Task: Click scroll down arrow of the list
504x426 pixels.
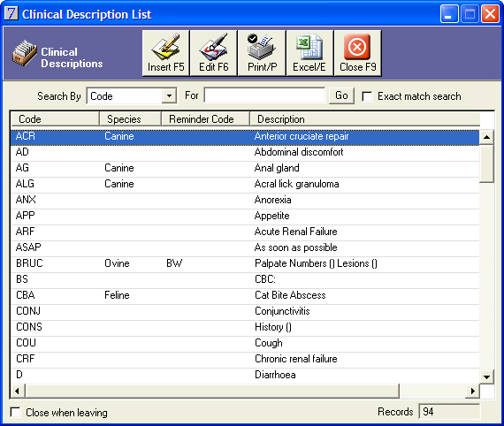Action: tap(486, 377)
